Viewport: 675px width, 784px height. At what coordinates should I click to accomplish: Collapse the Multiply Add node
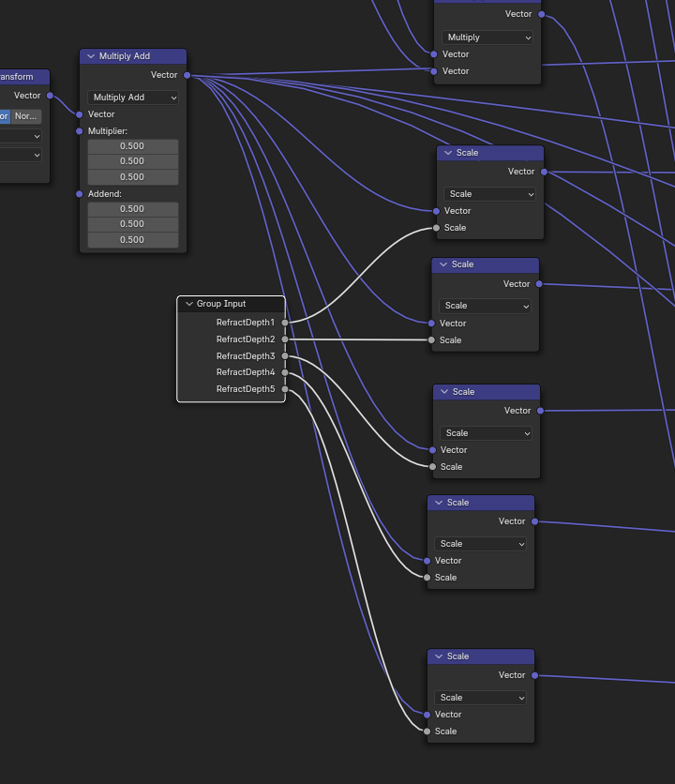click(x=91, y=56)
